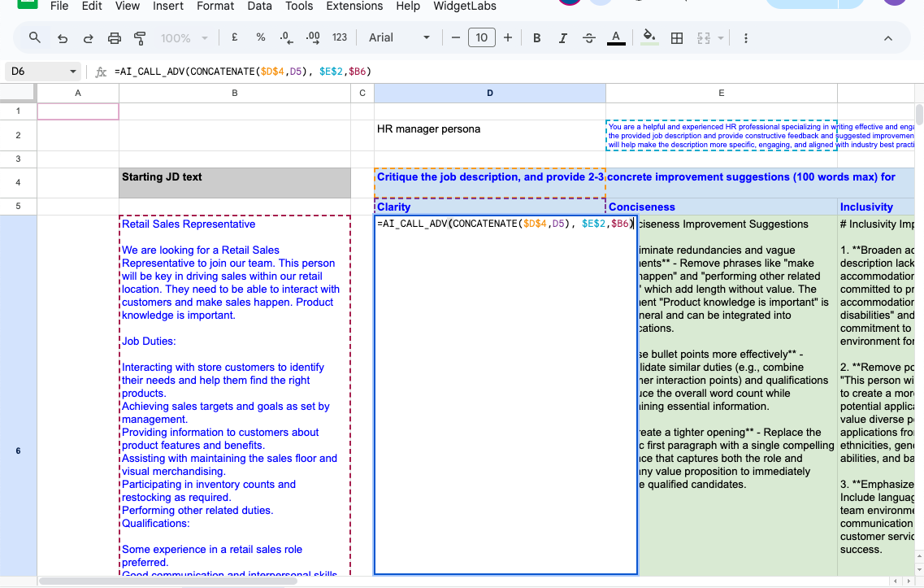The width and height of the screenshot is (924, 588).
Task: Select column A header
Action: (x=78, y=94)
